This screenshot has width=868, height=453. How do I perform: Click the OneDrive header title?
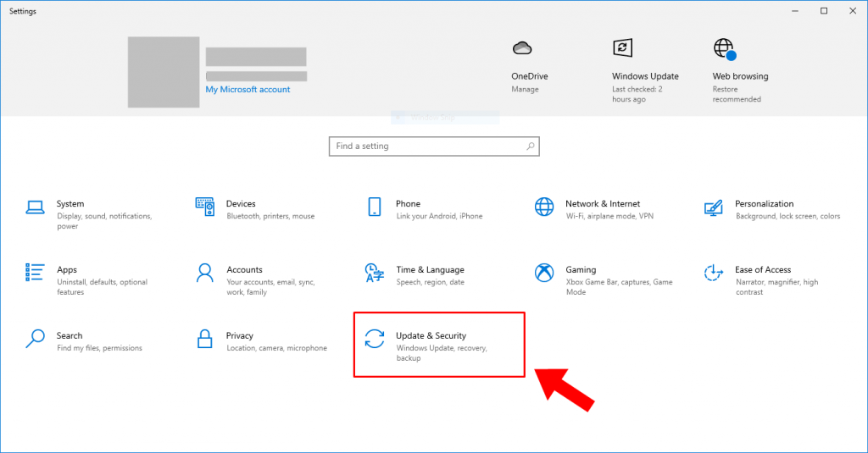click(x=530, y=75)
